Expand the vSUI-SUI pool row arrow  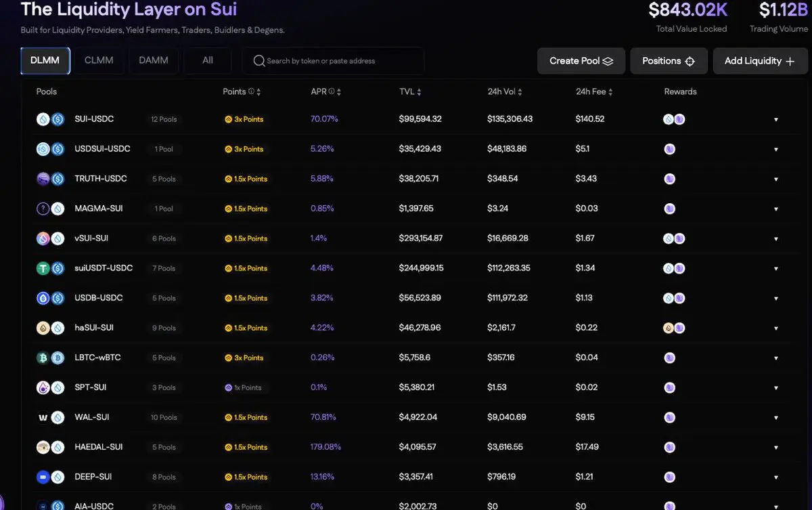pos(776,239)
